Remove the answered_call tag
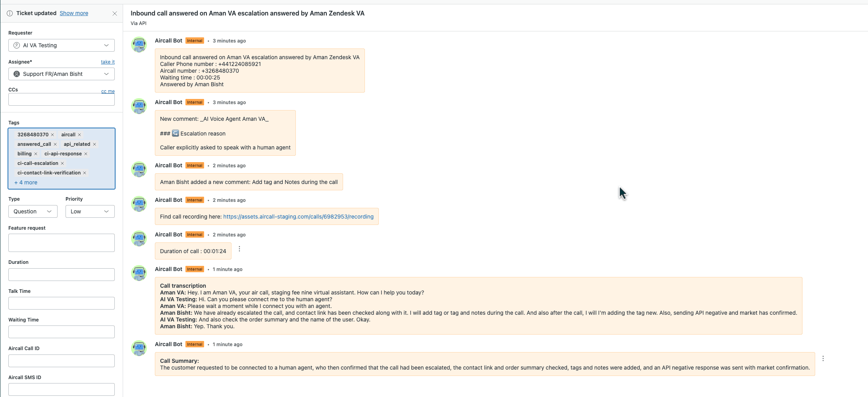The image size is (868, 397). click(x=55, y=144)
